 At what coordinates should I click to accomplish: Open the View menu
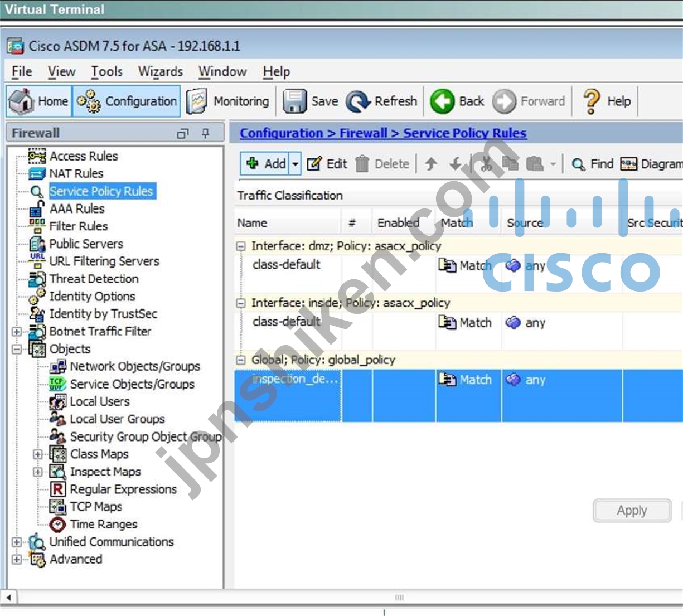click(x=61, y=72)
